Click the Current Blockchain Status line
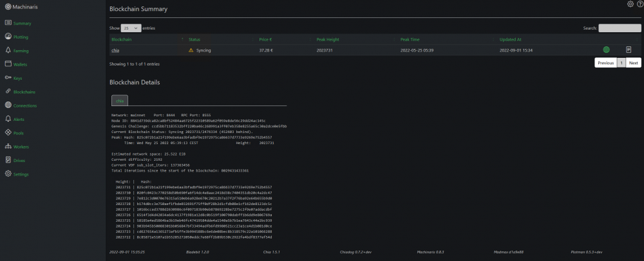Image resolution: width=644 pixels, height=261 pixels. click(x=182, y=132)
